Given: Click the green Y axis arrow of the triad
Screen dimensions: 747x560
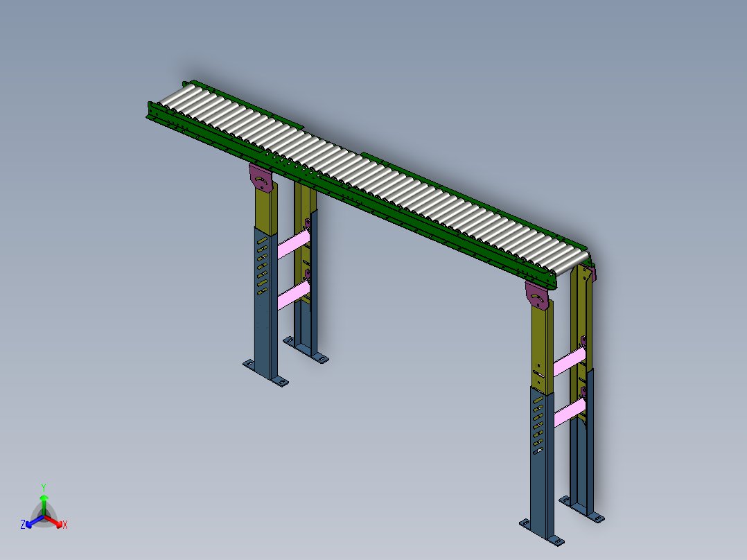Looking at the screenshot, I should [44, 505].
